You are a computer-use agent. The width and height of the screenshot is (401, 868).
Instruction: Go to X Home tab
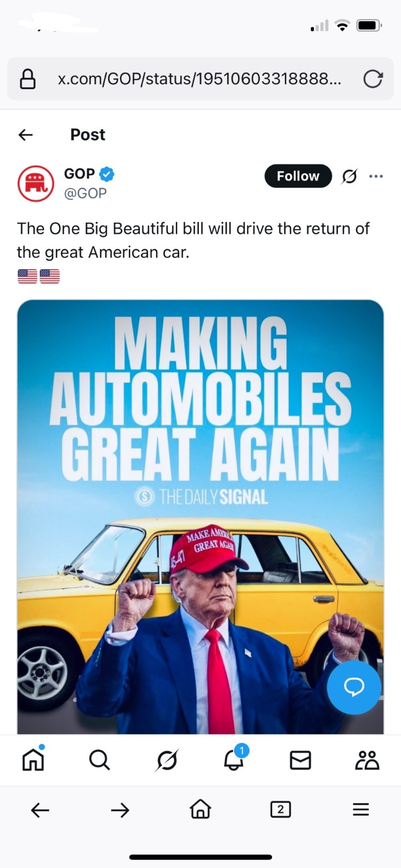[x=33, y=759]
